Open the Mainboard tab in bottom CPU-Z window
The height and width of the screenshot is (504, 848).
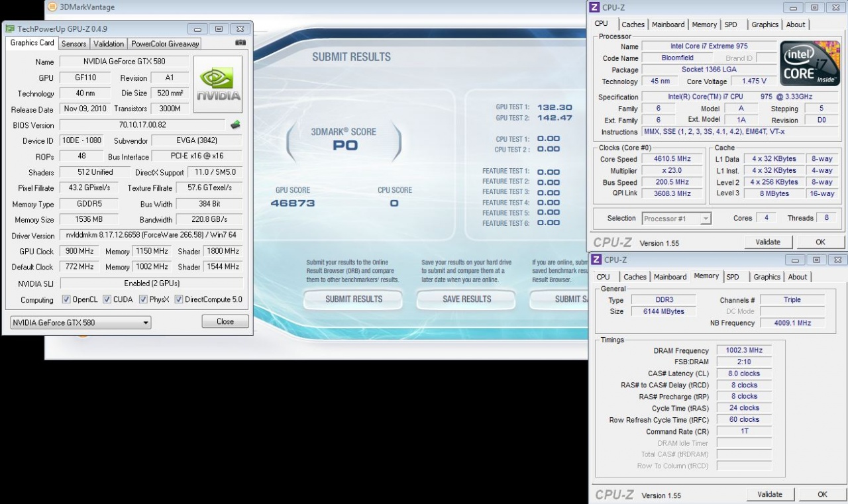click(670, 277)
